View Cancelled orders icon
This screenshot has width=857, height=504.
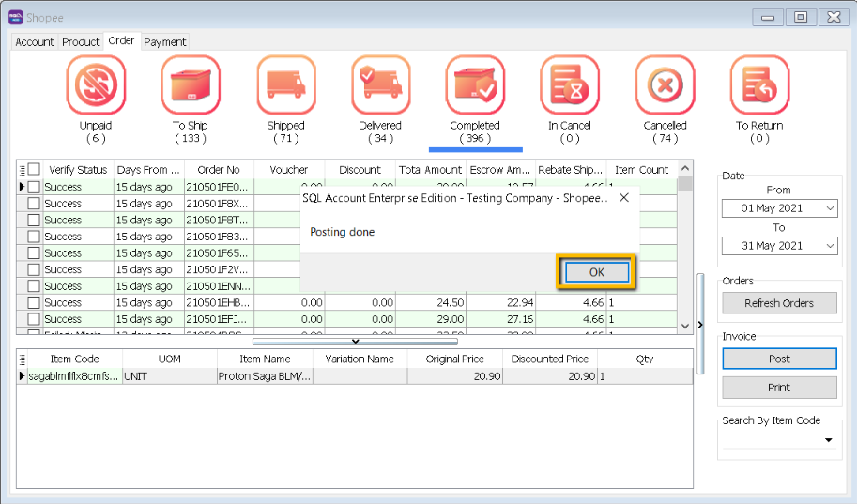[665, 85]
